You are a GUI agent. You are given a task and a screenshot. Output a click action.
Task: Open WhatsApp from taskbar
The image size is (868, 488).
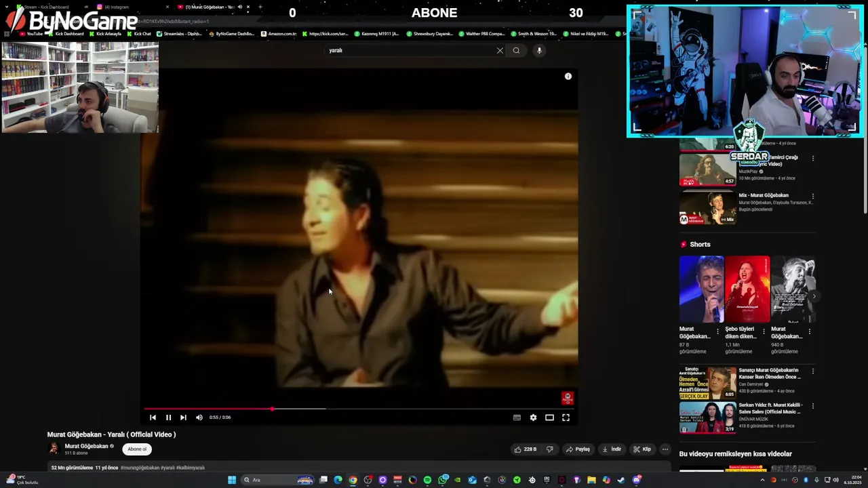tap(442, 480)
